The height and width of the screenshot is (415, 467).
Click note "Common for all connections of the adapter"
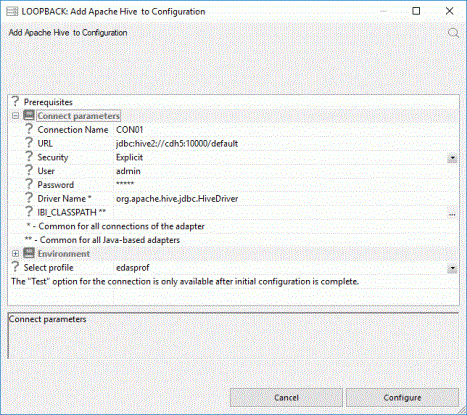(x=115, y=226)
